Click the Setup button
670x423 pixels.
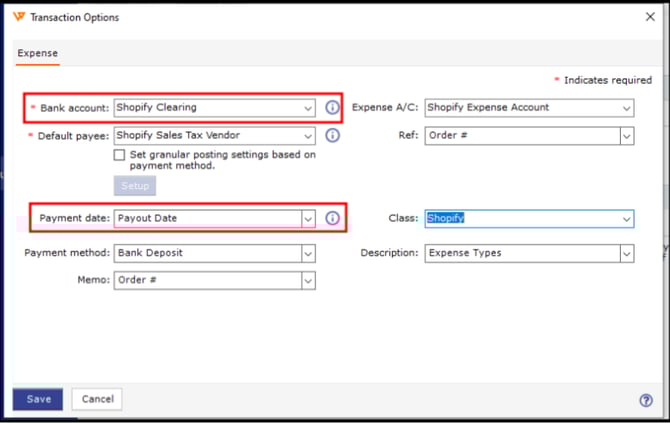click(135, 186)
